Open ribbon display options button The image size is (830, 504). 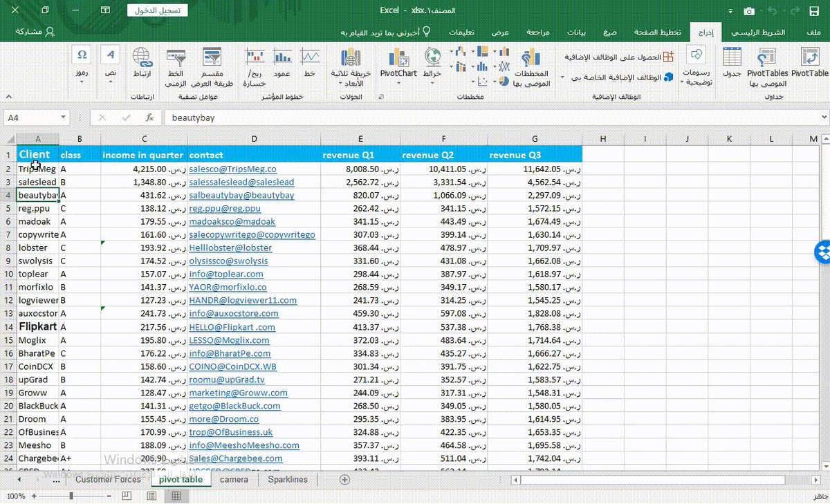(x=105, y=10)
